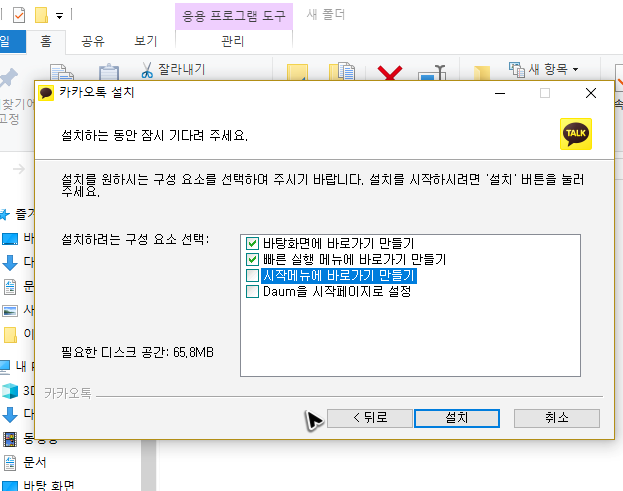Click the copy-to documents icon in ribbon
The image size is (623, 491).
click(x=342, y=72)
